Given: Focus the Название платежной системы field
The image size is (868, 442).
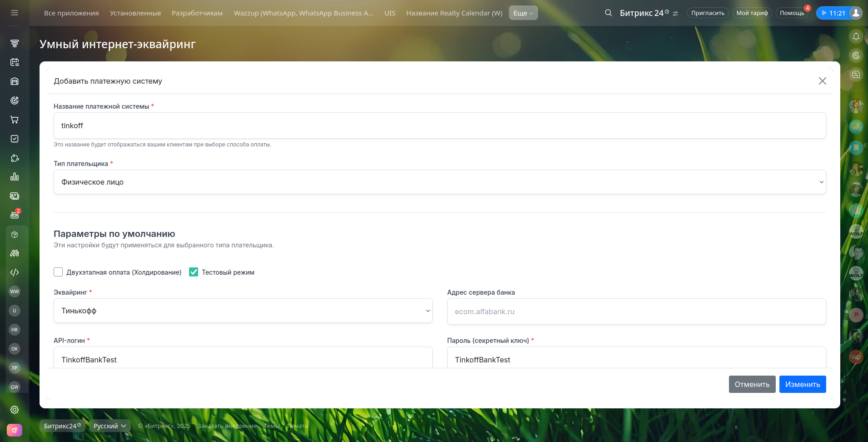Looking at the screenshot, I should pyautogui.click(x=439, y=126).
